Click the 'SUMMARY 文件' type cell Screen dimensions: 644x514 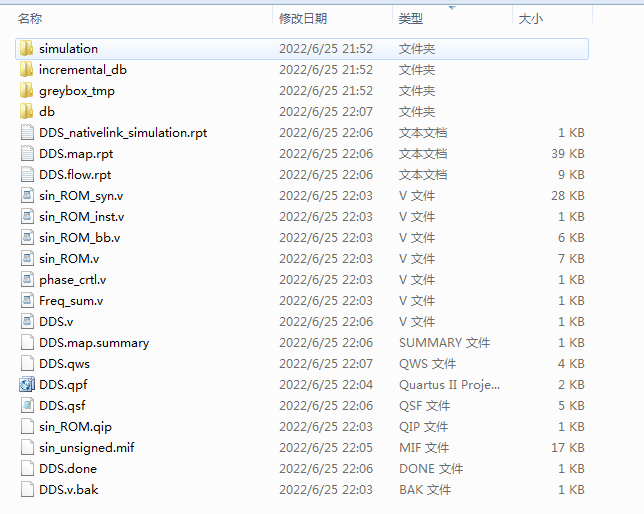pyautogui.click(x=444, y=342)
